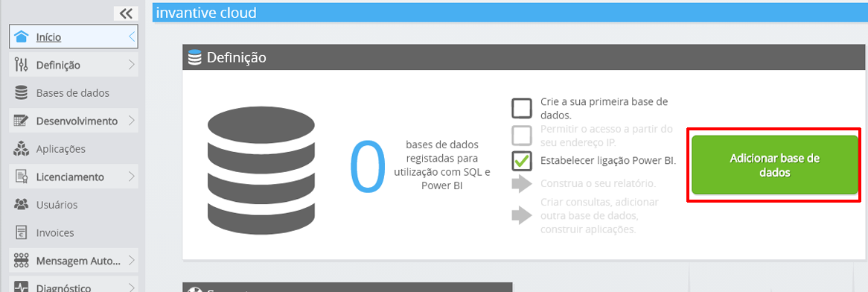Viewport: 868px width, 292px height.
Task: Click the Criar consultas, adicionar outra base step
Action: (599, 215)
